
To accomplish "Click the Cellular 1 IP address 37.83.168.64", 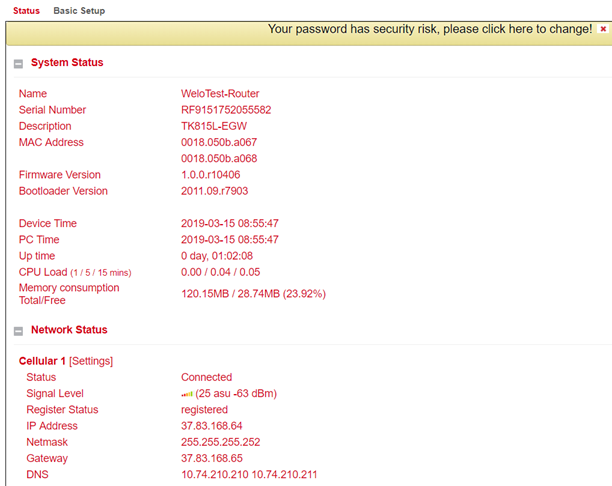I will click(212, 425).
